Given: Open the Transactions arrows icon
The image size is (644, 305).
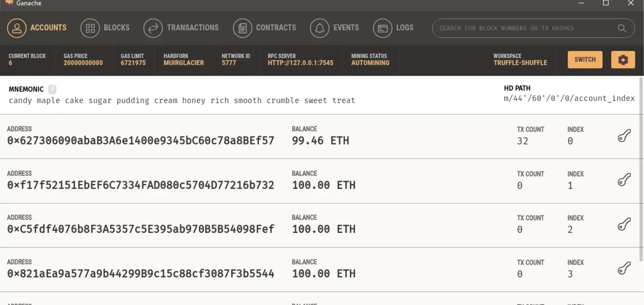Looking at the screenshot, I should pyautogui.click(x=153, y=28).
